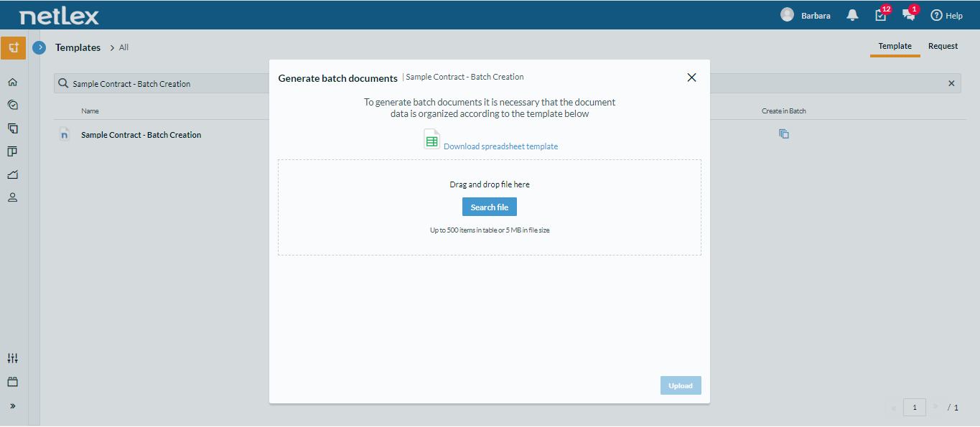The height and width of the screenshot is (427, 980).
Task: Open the user profile sidebar icon
Action: (x=12, y=197)
